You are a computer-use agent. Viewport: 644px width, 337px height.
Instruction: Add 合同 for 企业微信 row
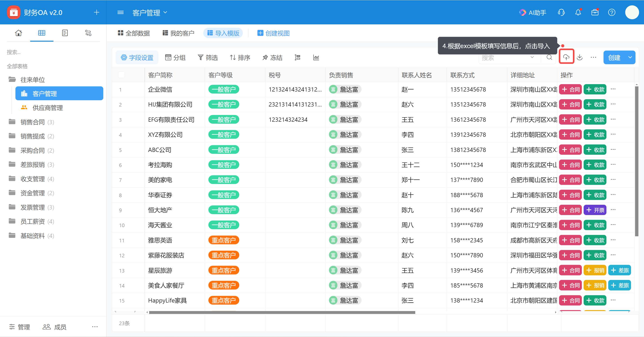(570, 89)
